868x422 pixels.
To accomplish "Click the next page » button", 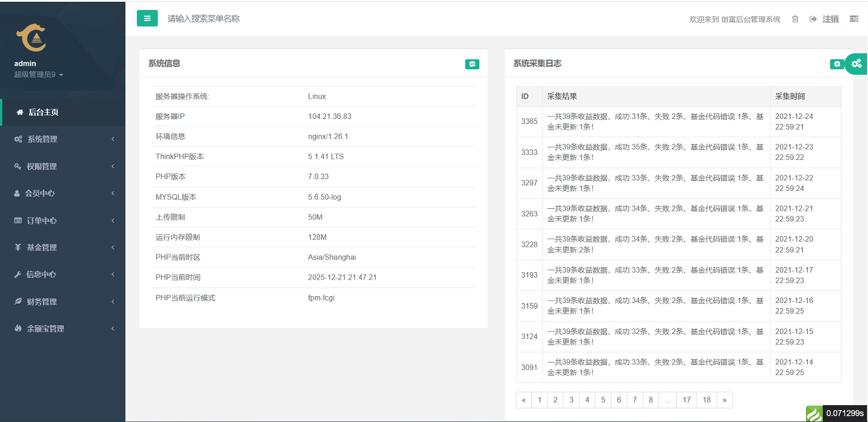I will click(x=724, y=400).
